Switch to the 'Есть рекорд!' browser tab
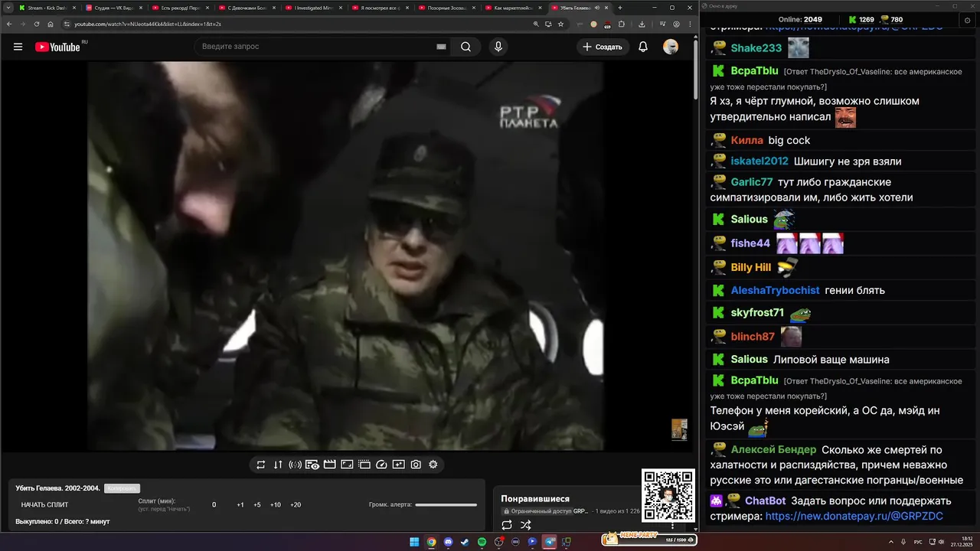Screen dimensions: 980x551 click(179, 8)
